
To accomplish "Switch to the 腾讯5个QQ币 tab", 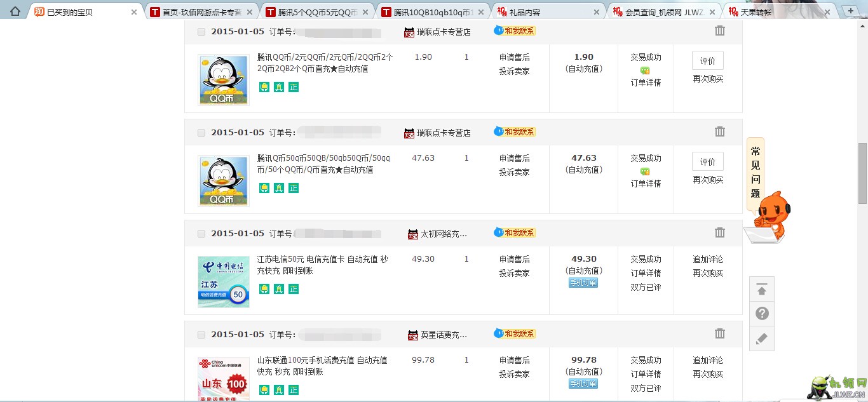I will tap(316, 12).
